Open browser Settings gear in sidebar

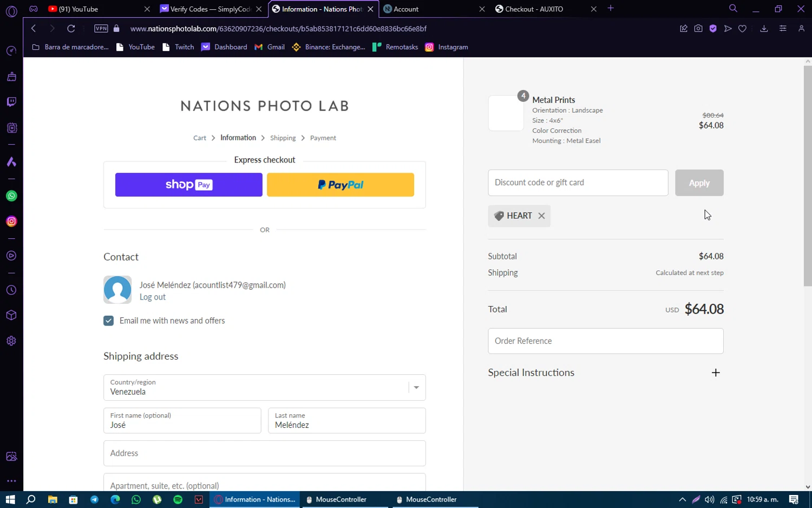11,341
